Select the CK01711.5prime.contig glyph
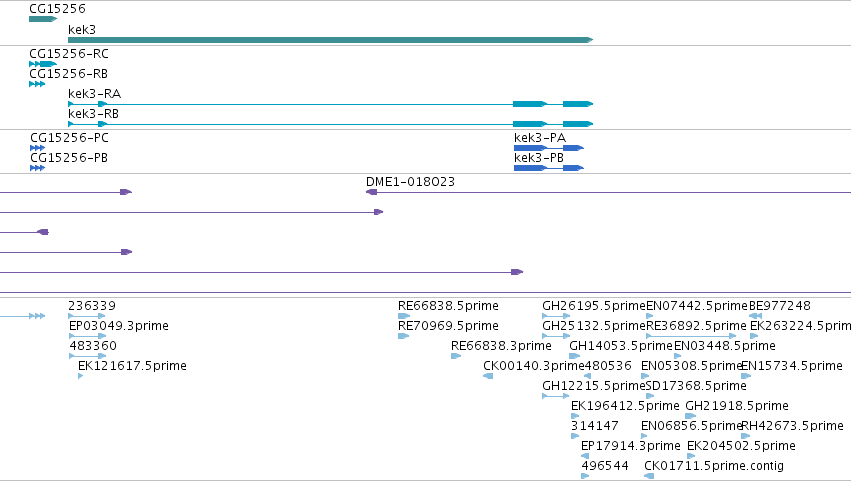Screen dimensions: 851x481 (x=649, y=477)
